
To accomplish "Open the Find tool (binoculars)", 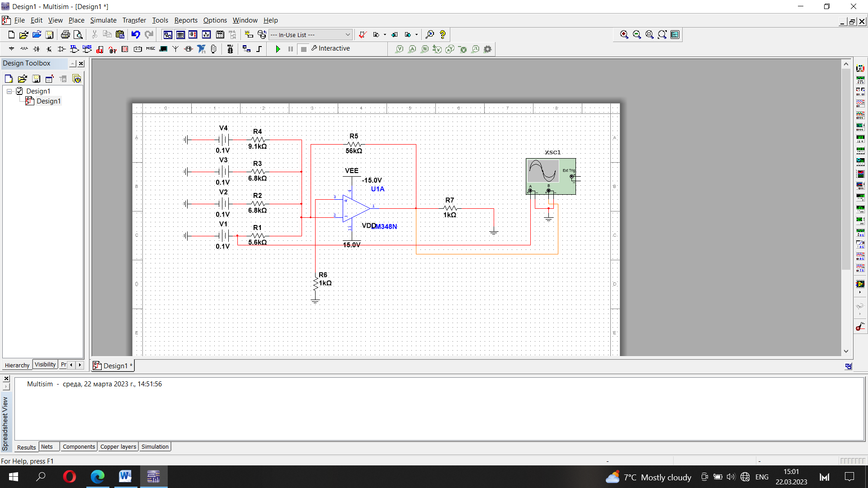I will click(430, 35).
